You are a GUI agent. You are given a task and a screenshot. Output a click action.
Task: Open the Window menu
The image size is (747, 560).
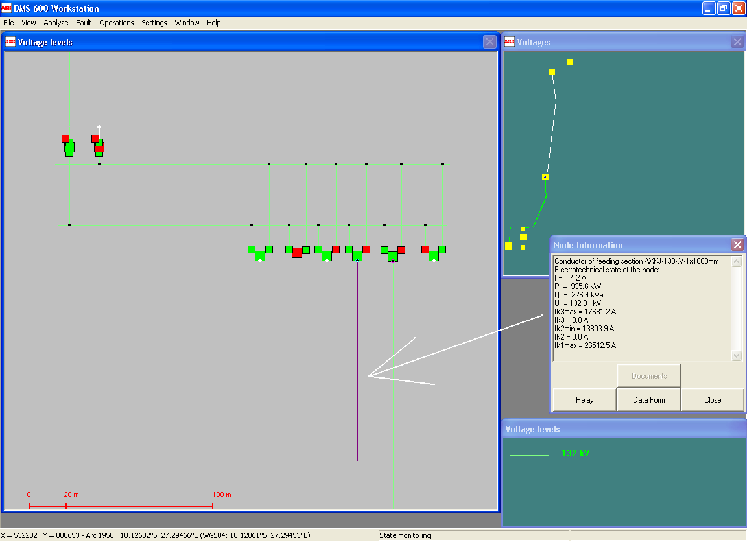[187, 23]
